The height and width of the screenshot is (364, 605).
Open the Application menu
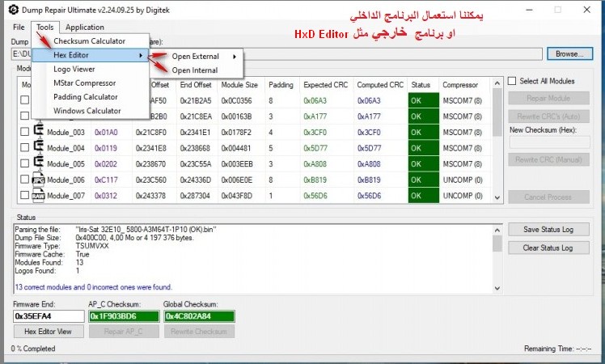(84, 27)
